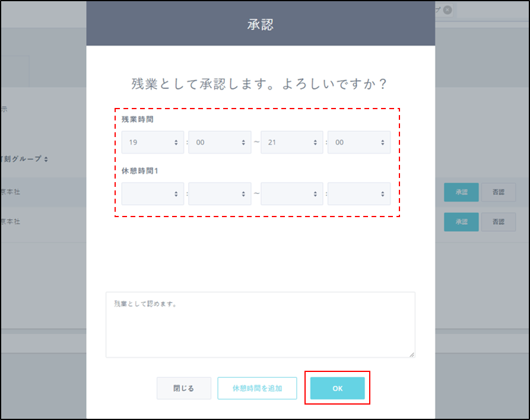
Task: Open the overtime start hour dropdown showing 19
Action: click(153, 142)
